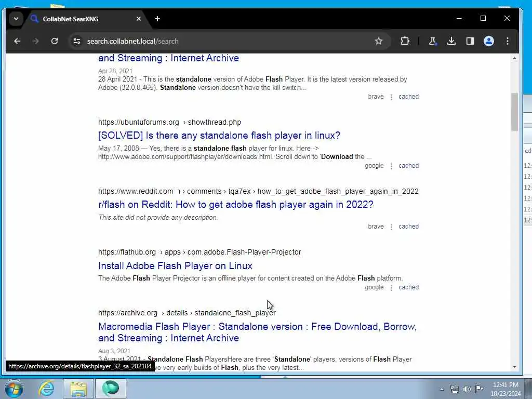This screenshot has width=532, height=399.
Task: Open the network tray icon
Action: click(x=454, y=389)
